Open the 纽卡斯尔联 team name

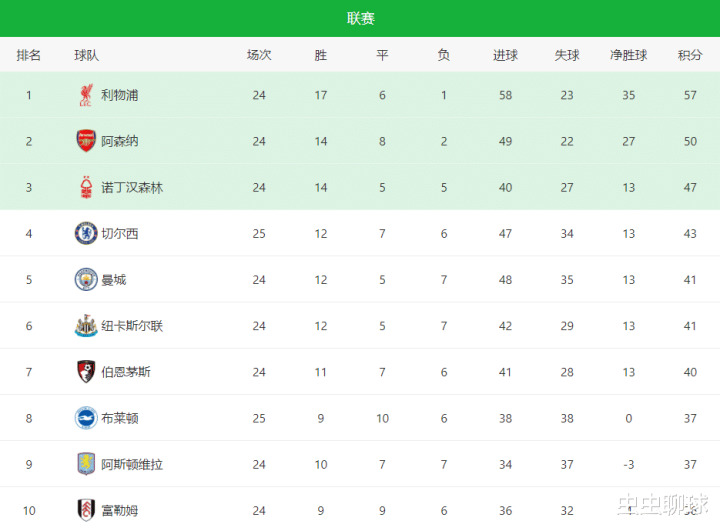pyautogui.click(x=132, y=326)
